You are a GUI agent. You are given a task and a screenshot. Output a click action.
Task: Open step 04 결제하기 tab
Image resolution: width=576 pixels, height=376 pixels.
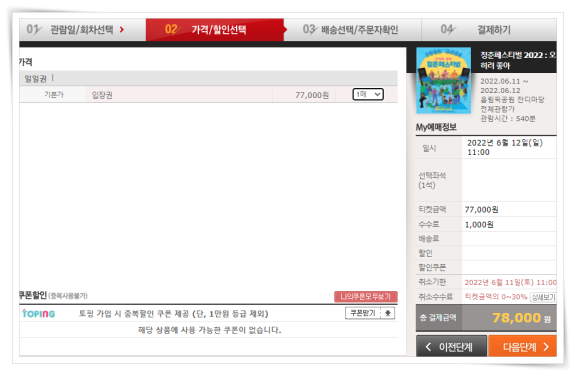coord(489,29)
